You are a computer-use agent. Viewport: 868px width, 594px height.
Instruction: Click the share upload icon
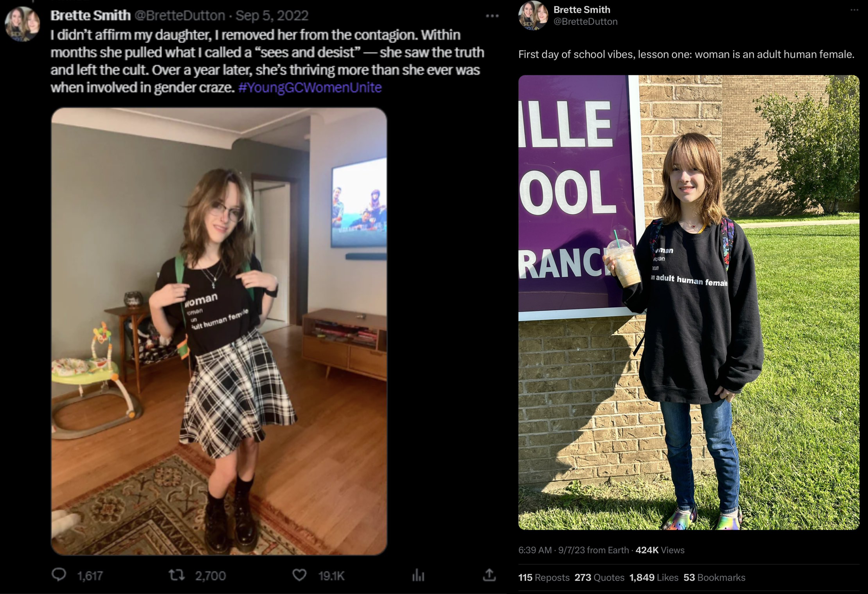tap(489, 575)
